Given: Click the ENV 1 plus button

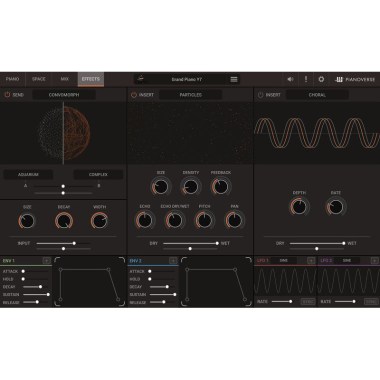Looking at the screenshot, I should tap(46, 261).
